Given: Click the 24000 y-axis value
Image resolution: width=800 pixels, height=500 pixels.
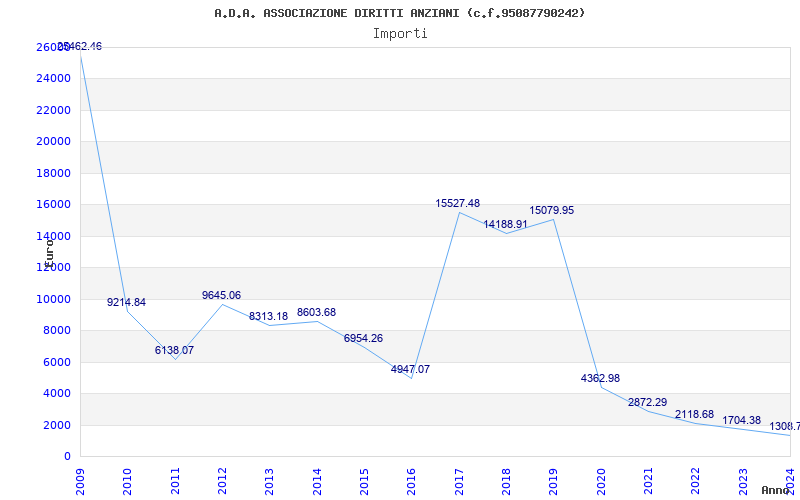Looking at the screenshot, I should [x=53, y=79].
